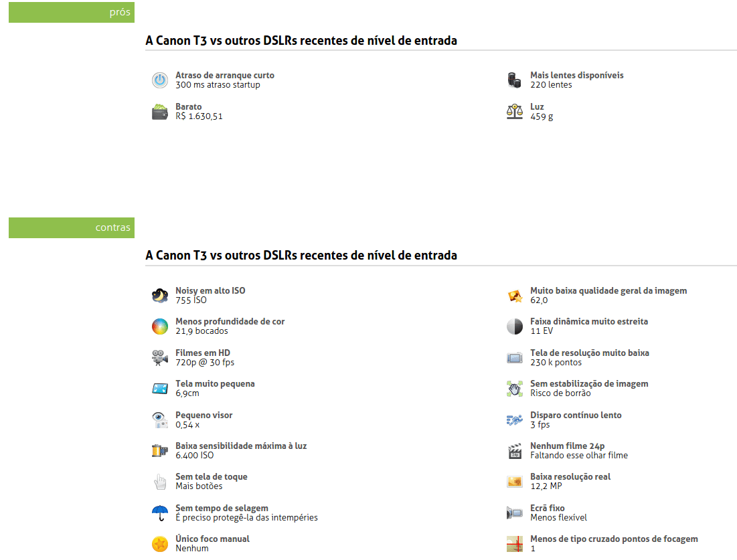The image size is (737, 560).
Task: Click the Sem tempo de selagem heading
Action: point(222,508)
